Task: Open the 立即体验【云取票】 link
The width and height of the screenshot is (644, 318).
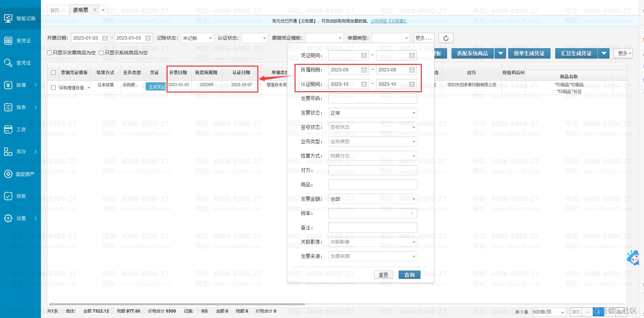Action: (388, 21)
